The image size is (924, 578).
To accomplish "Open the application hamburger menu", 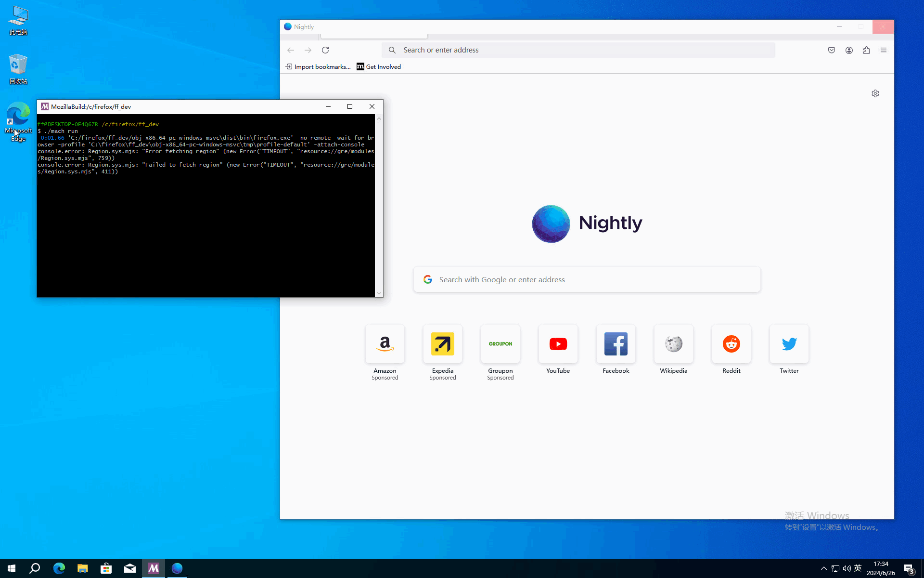I will [x=884, y=50].
